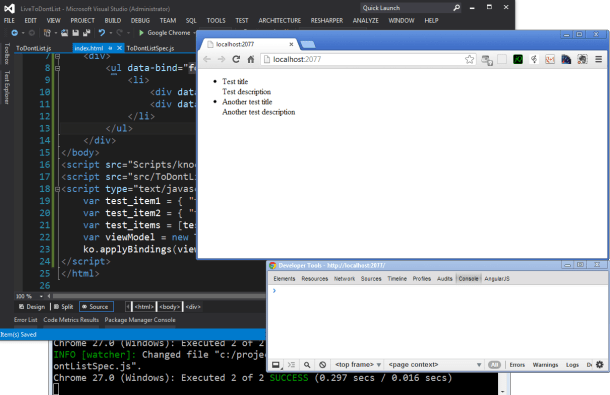The width and height of the screenshot is (610, 395).
Task: Click Chrome back arrow
Action: pyautogui.click(x=207, y=59)
